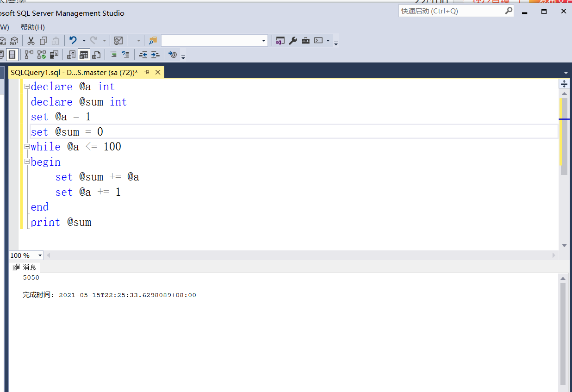Click the Undo arrow icon

(x=73, y=40)
